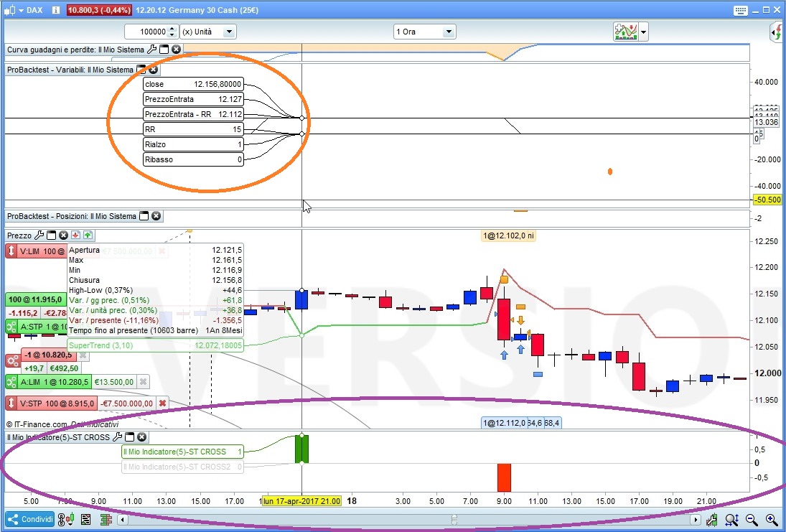Open the 1 Ora timeframe dropdown

[x=424, y=32]
